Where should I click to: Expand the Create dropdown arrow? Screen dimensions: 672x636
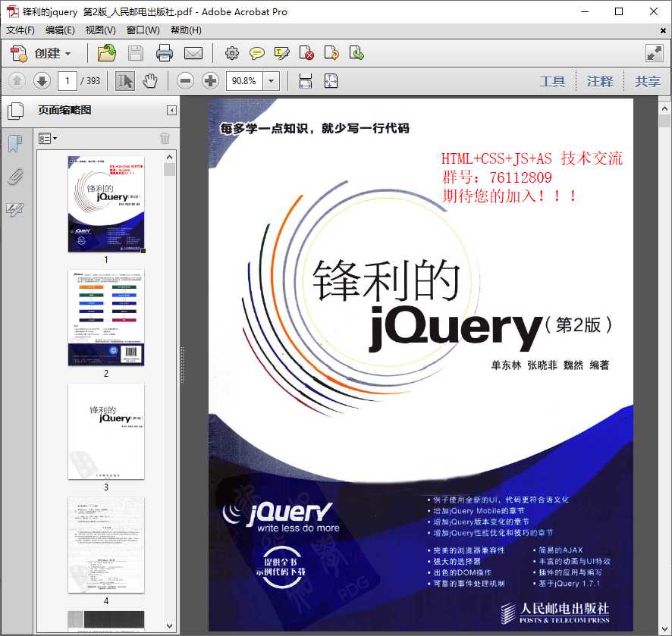click(68, 54)
